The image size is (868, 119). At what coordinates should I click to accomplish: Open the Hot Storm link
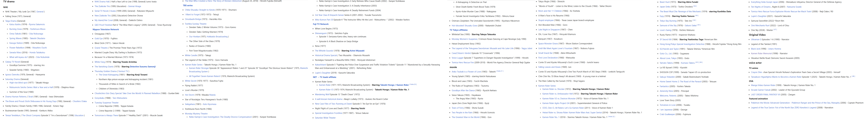(189, 95)
